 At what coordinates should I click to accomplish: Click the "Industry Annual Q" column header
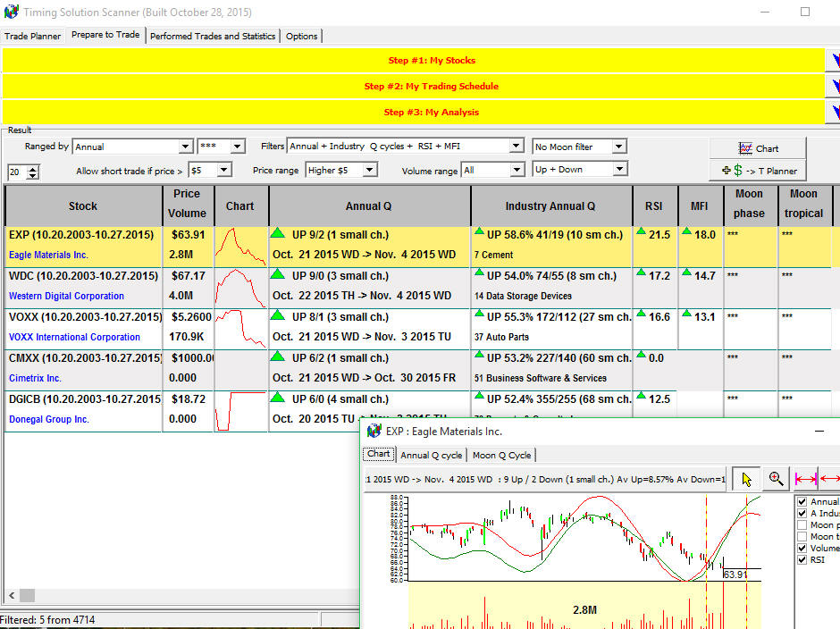pos(550,206)
